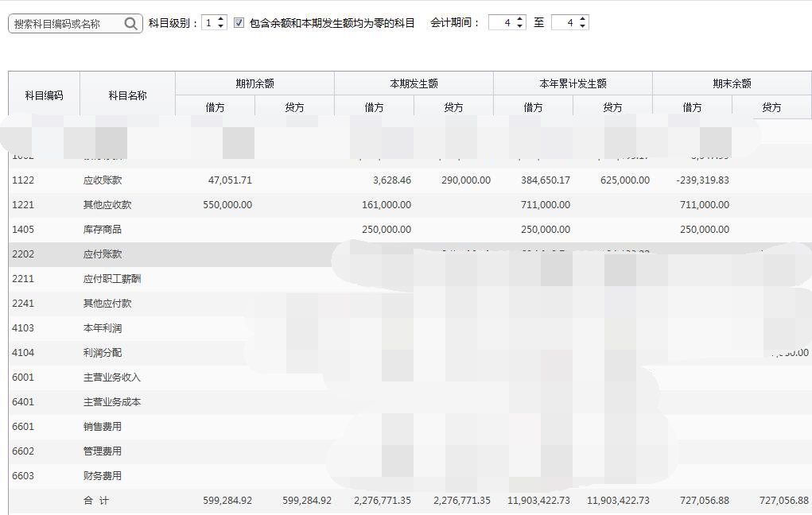Select the 库存商品 account name
The height and width of the screenshot is (515, 812).
[x=103, y=230]
